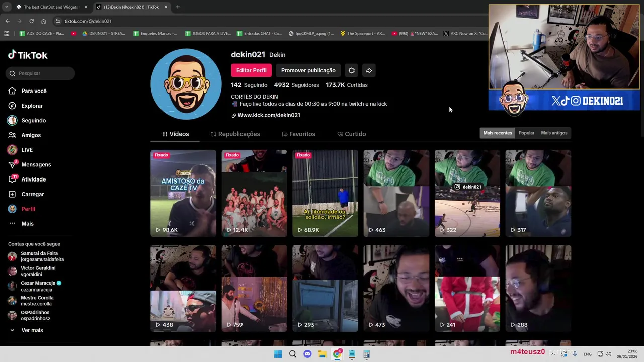Switch to the Republicações tab
The image size is (644, 362).
235,134
